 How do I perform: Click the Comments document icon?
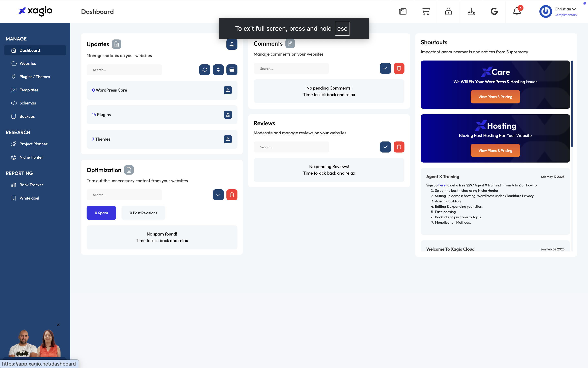290,44
